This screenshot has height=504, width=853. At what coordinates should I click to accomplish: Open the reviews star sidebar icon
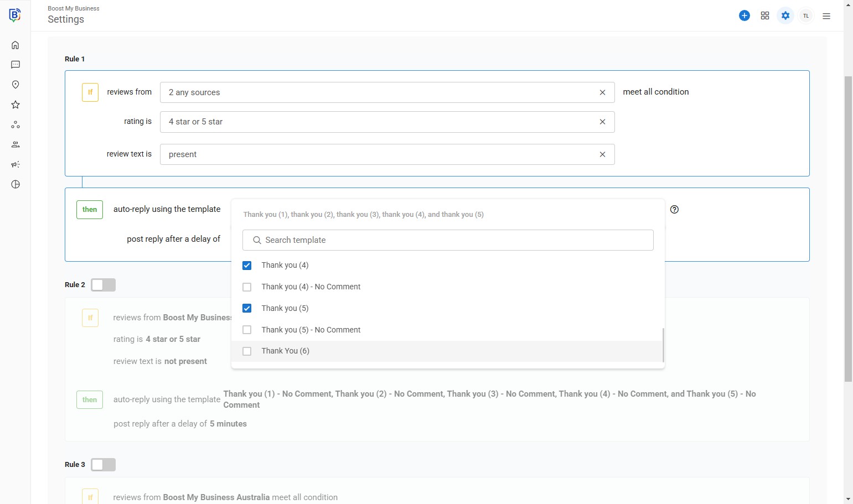pos(15,105)
